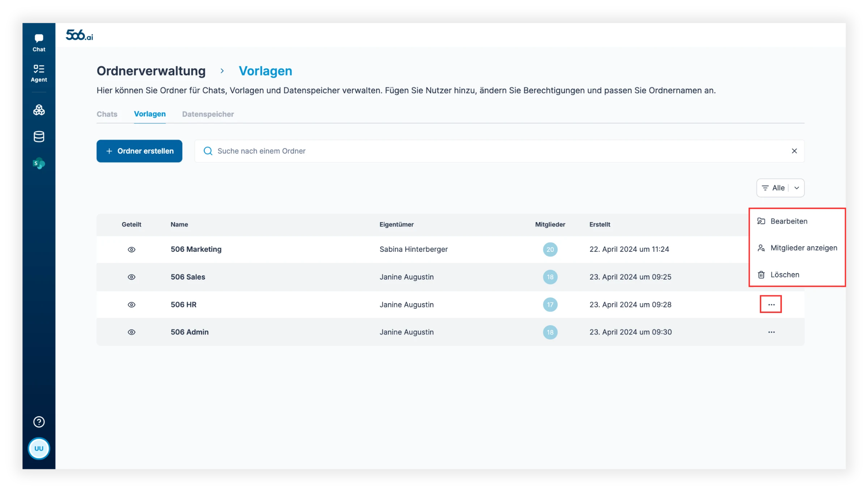Open the three-dot menu for 506 Admin

coord(771,332)
